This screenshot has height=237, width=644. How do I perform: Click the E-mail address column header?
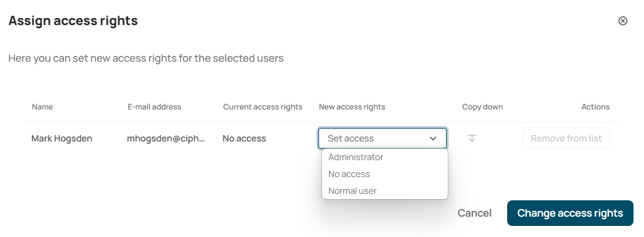pyautogui.click(x=154, y=107)
